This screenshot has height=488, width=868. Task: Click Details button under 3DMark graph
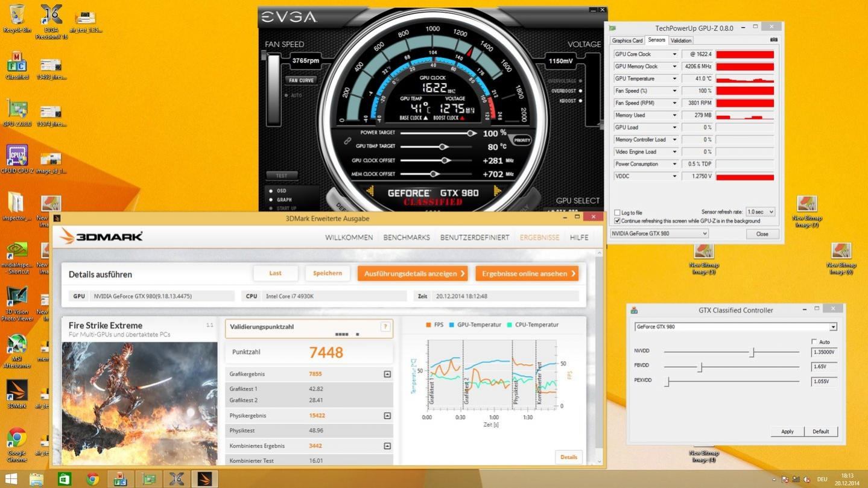click(x=569, y=457)
